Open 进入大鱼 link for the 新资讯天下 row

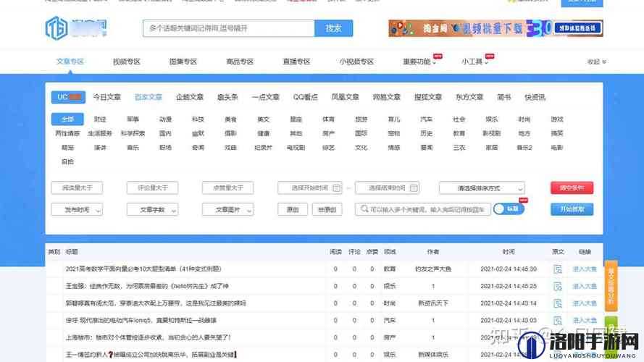[x=585, y=303]
